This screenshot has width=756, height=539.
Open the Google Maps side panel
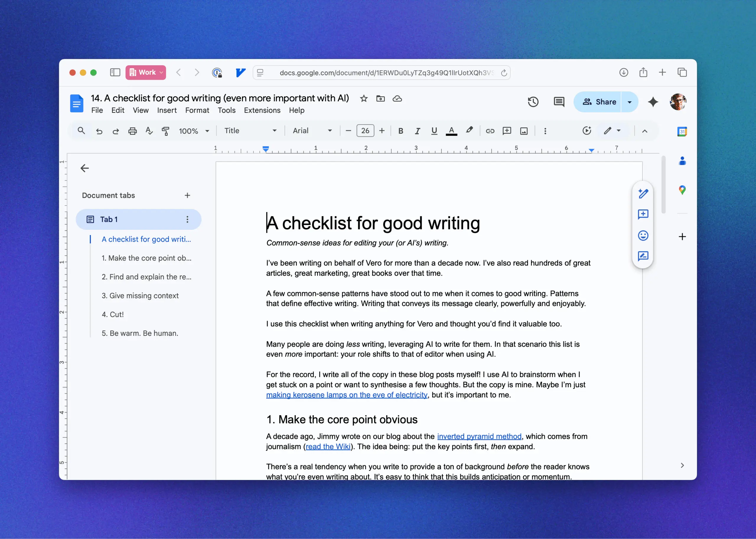point(682,190)
